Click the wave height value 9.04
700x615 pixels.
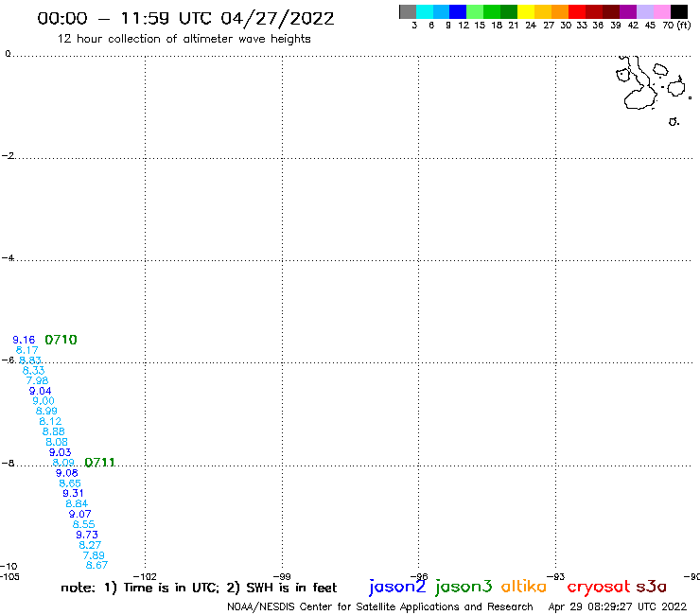pos(40,391)
